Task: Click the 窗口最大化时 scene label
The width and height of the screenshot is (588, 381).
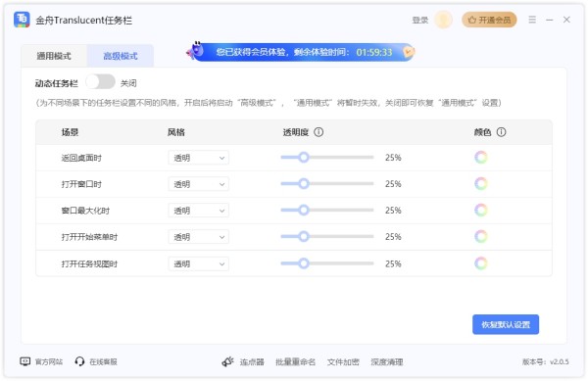Action: [x=85, y=211]
